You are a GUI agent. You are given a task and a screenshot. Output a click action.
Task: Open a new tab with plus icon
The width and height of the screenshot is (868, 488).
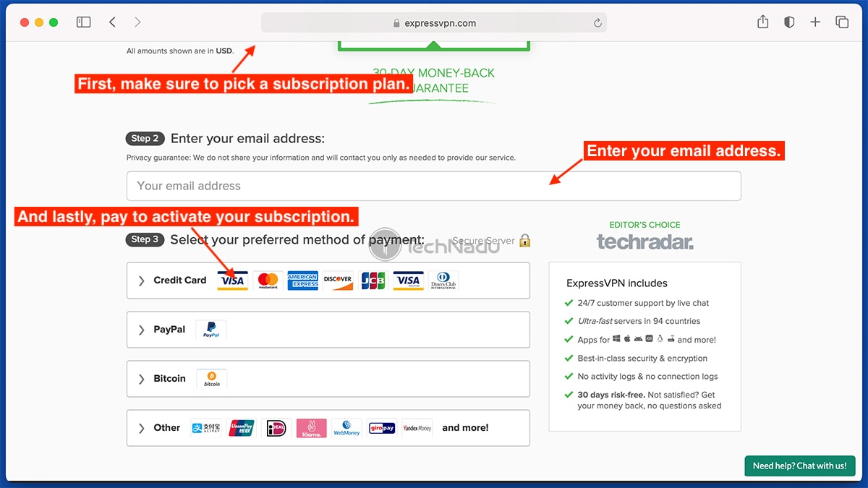pos(815,22)
